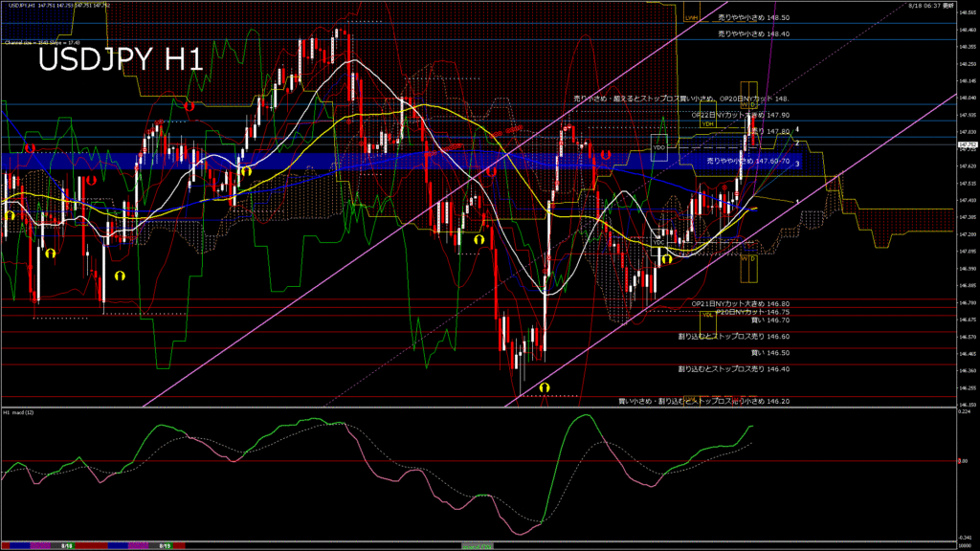Select the yellow YDH marker box
This screenshot has height=551, width=980.
point(707,124)
